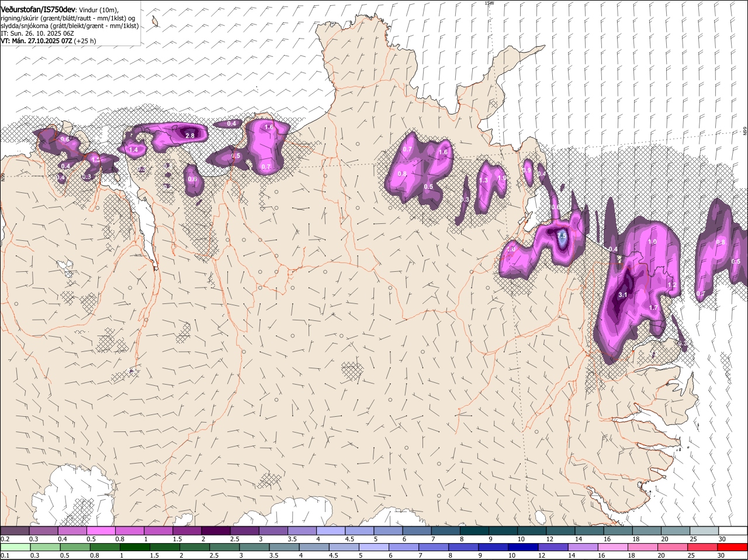Click the 7.5 precipitation peak label
The height and width of the screenshot is (560, 748).
[562, 236]
